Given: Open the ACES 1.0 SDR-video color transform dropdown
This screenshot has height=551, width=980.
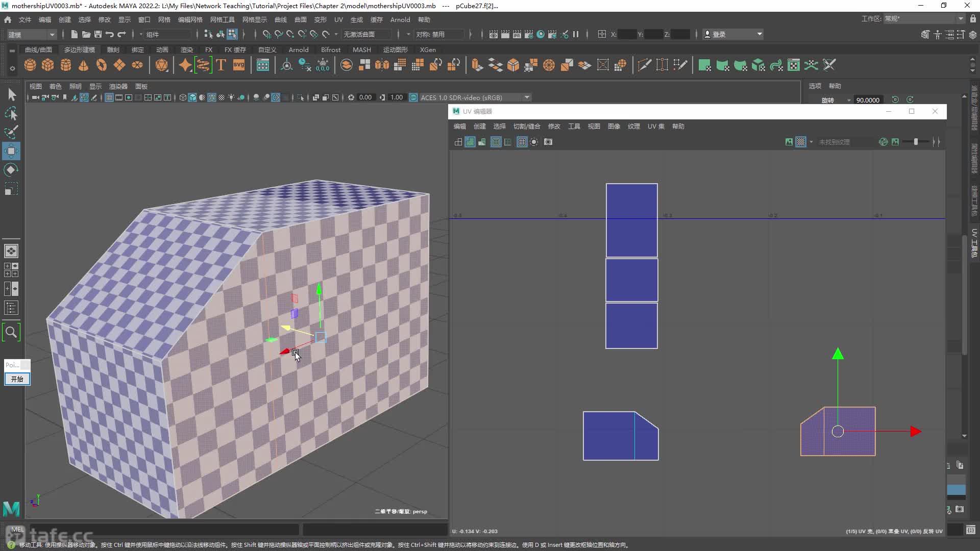Looking at the screenshot, I should click(x=475, y=97).
